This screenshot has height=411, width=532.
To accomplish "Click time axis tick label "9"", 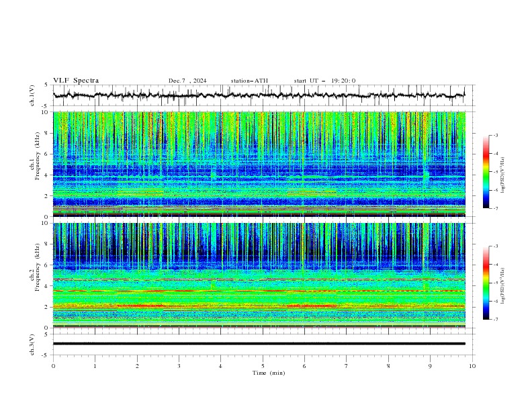I will tap(430, 366).
